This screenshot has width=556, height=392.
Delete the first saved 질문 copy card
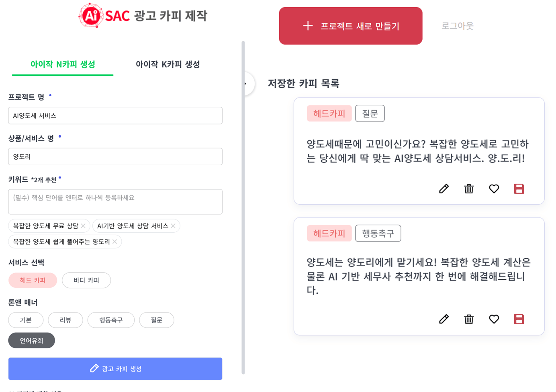pos(469,189)
